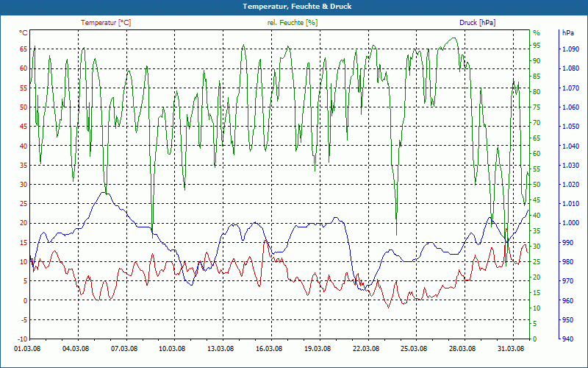Click the '970' pressure axis value
This screenshot has height=368, width=588.
pos(568,281)
